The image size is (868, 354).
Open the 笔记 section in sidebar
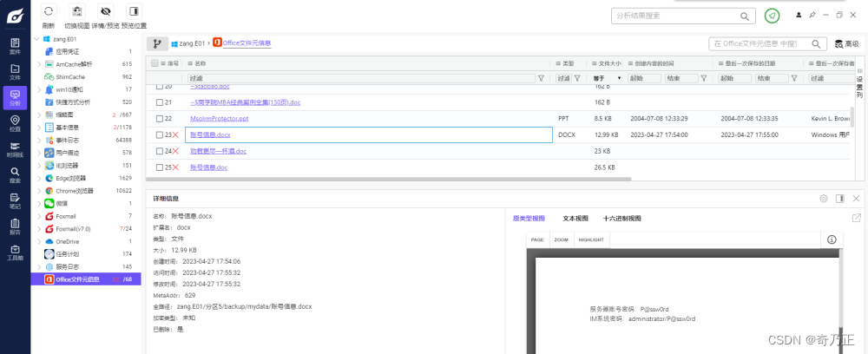pyautogui.click(x=15, y=200)
